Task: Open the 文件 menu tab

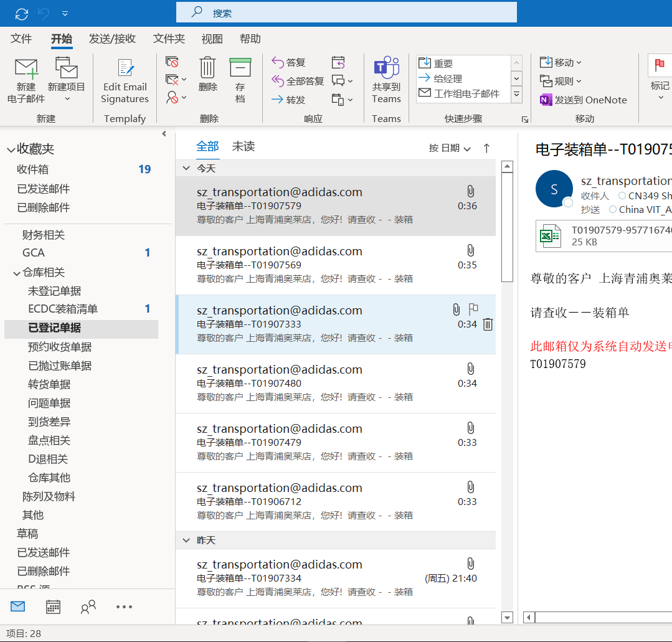Action: pos(21,39)
